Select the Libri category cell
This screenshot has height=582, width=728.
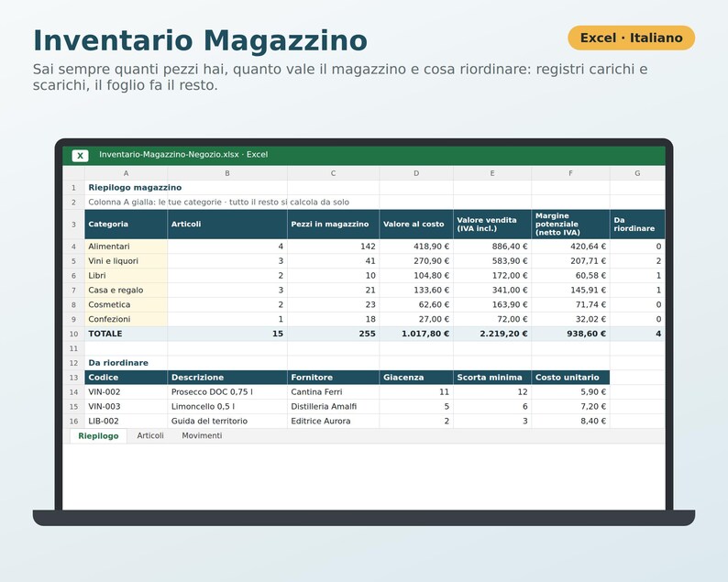pyautogui.click(x=126, y=276)
